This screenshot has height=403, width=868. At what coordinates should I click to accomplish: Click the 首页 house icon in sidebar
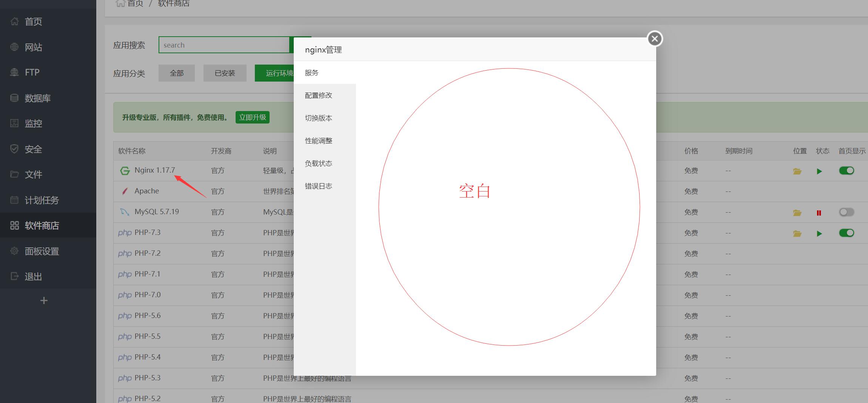[14, 22]
